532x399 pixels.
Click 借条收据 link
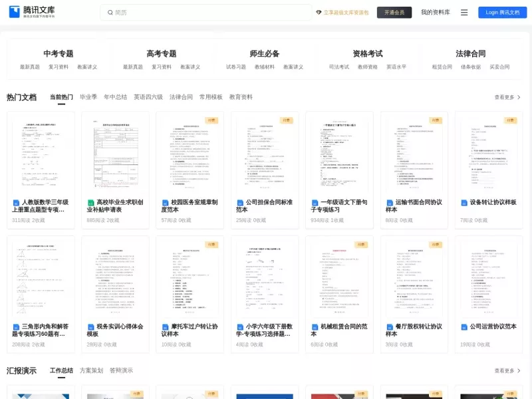point(471,67)
